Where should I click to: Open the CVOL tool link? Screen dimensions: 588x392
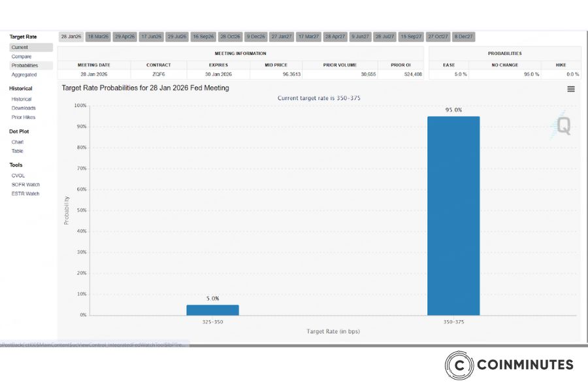tap(18, 176)
